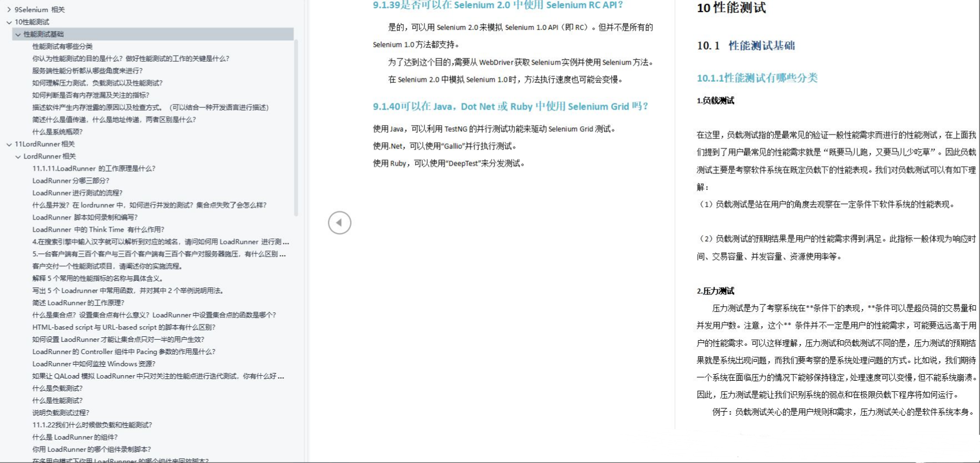
Task: Open bookmark 4.在搜索引擎中输入汉字
Action: tap(161, 242)
